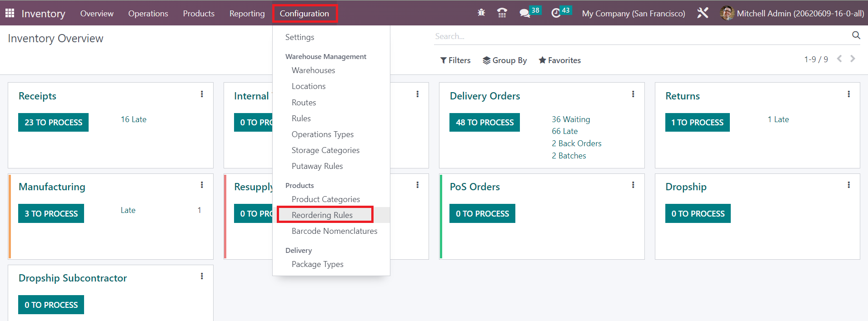Click the debug bug icon in navbar
868x321 pixels.
tap(481, 13)
